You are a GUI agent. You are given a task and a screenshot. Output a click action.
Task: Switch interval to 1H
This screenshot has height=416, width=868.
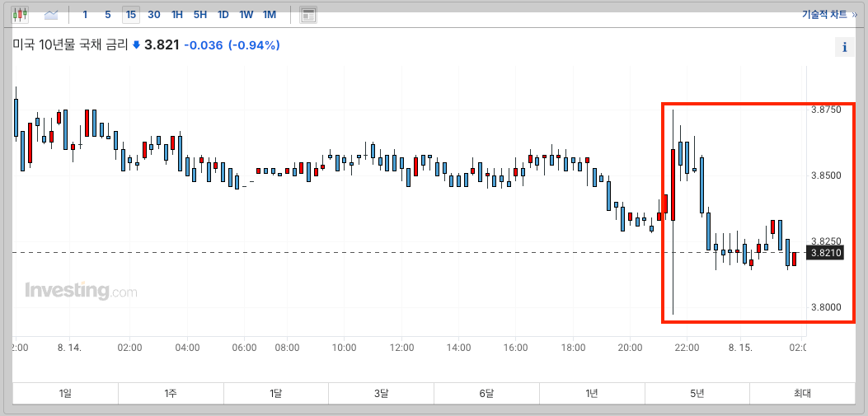pyautogui.click(x=177, y=15)
